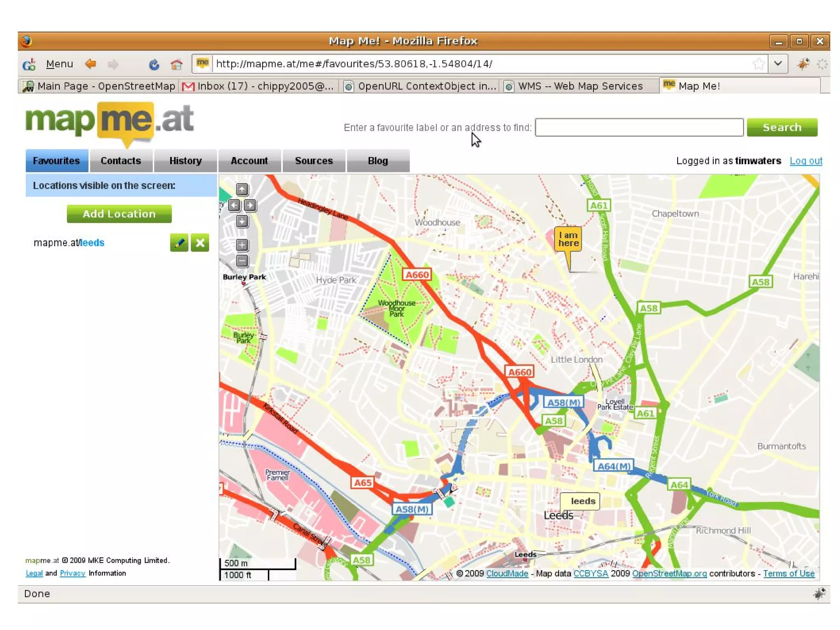Click the browser Back arrow
Image resolution: width=840 pixels, height=630 pixels.
(x=91, y=64)
